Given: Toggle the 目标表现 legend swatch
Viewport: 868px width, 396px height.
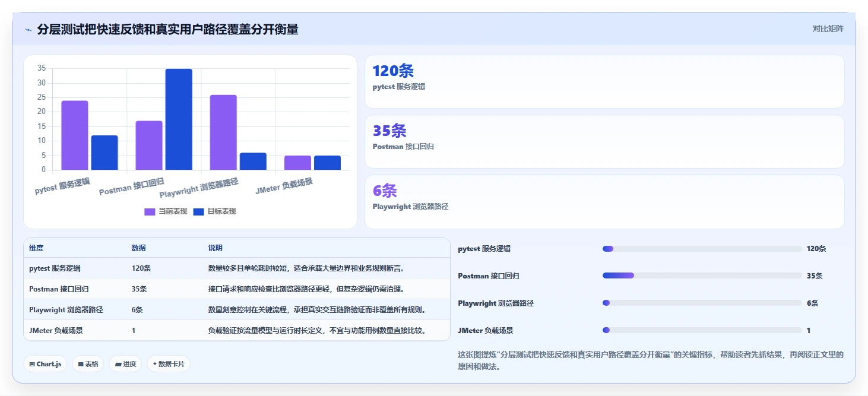Looking at the screenshot, I should (198, 211).
